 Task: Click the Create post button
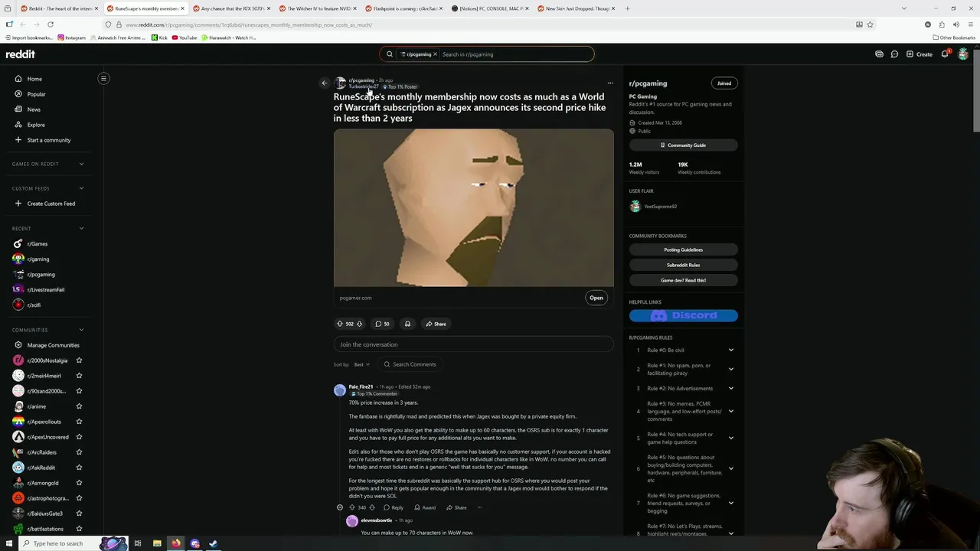(x=919, y=54)
